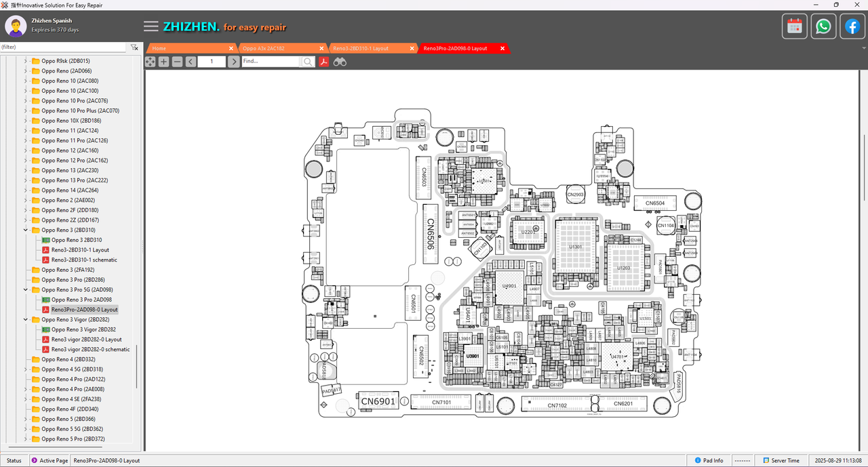Click the page number box showing 1
Image resolution: width=868 pixels, height=467 pixels.
click(x=212, y=62)
